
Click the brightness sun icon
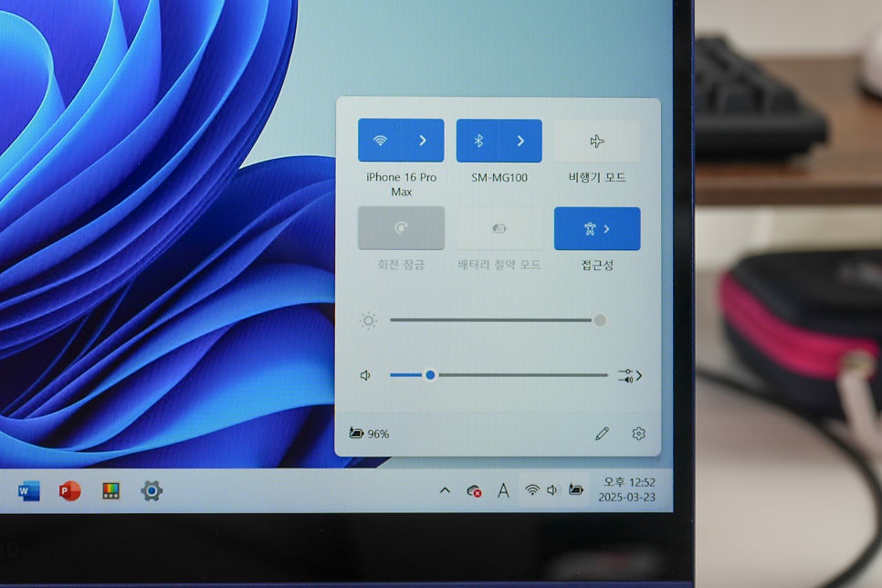[x=369, y=320]
